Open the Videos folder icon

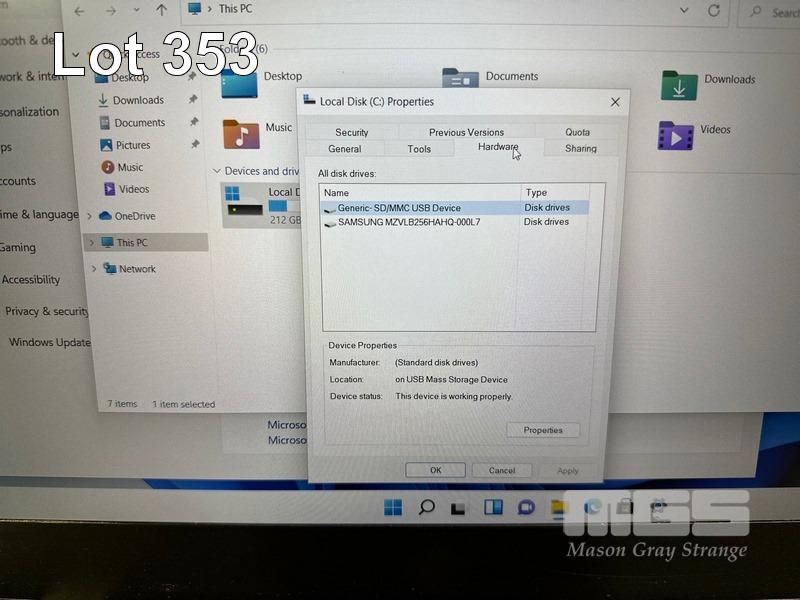coord(675,135)
